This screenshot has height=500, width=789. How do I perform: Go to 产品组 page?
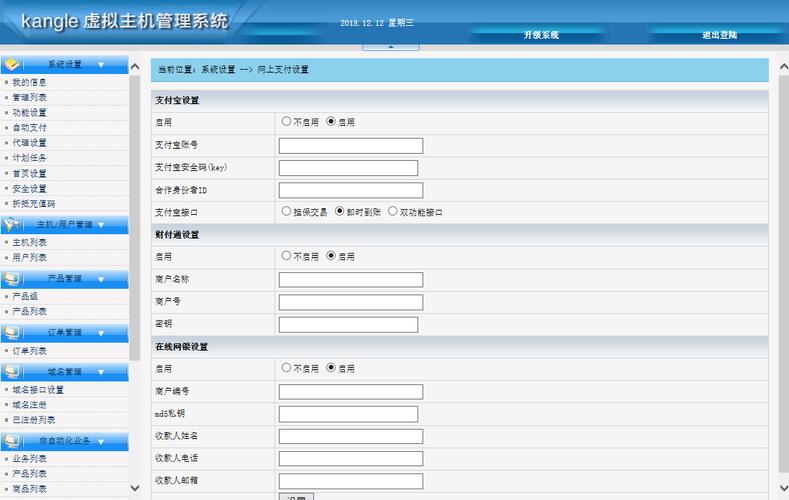(x=25, y=296)
